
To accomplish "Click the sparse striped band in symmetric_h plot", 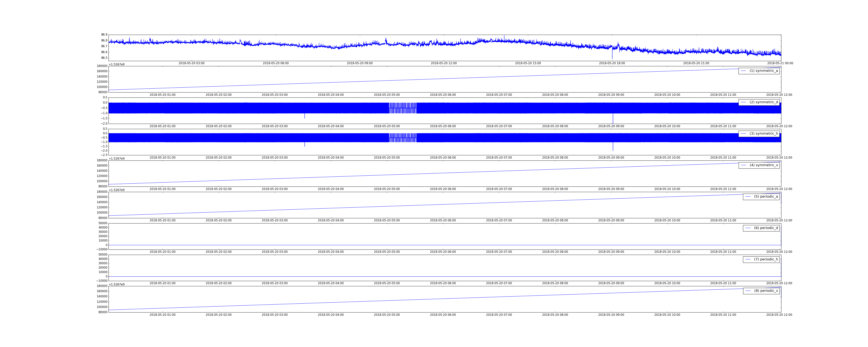I will pyautogui.click(x=403, y=138).
